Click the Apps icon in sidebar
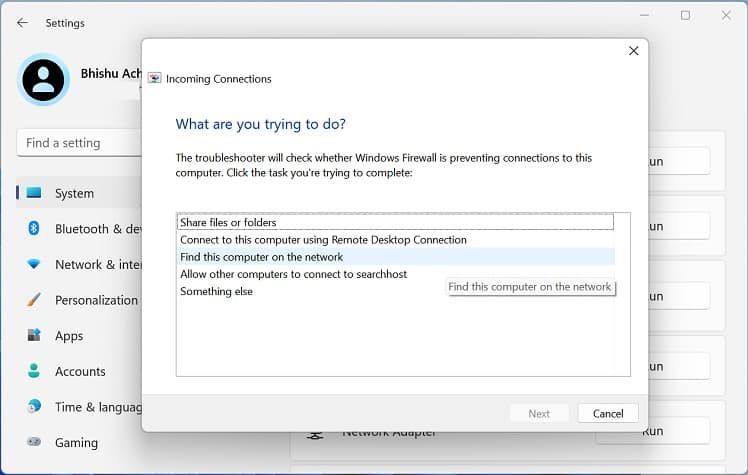This screenshot has width=748, height=475. pos(34,335)
